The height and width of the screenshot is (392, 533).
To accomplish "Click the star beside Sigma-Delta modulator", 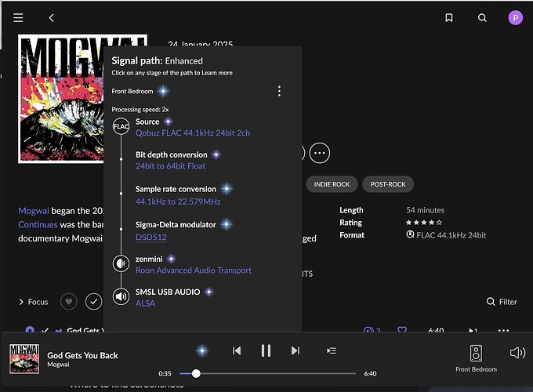I will pos(227,224).
